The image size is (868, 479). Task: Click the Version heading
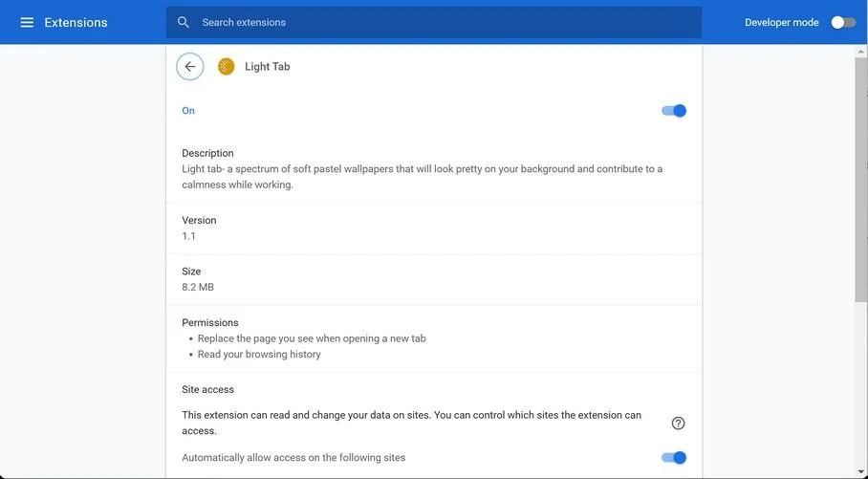(199, 220)
